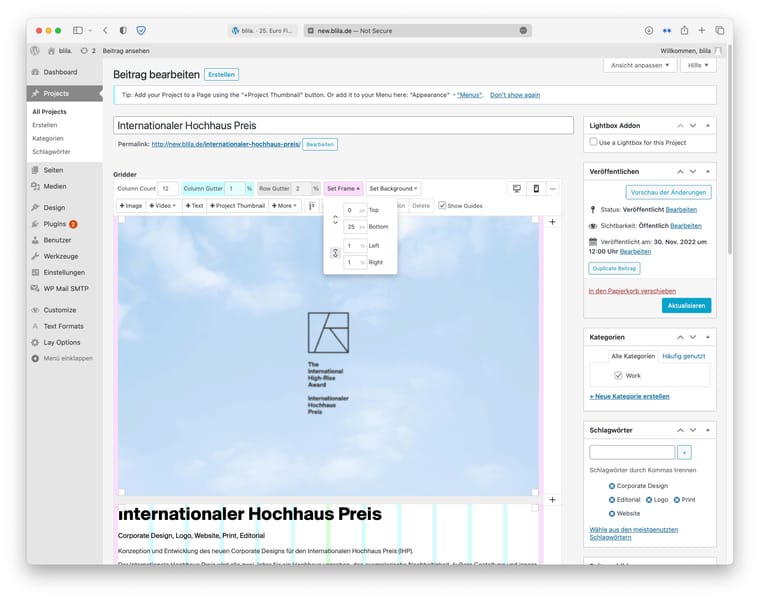
Task: Toggle the Work category checkbox
Action: coord(618,376)
